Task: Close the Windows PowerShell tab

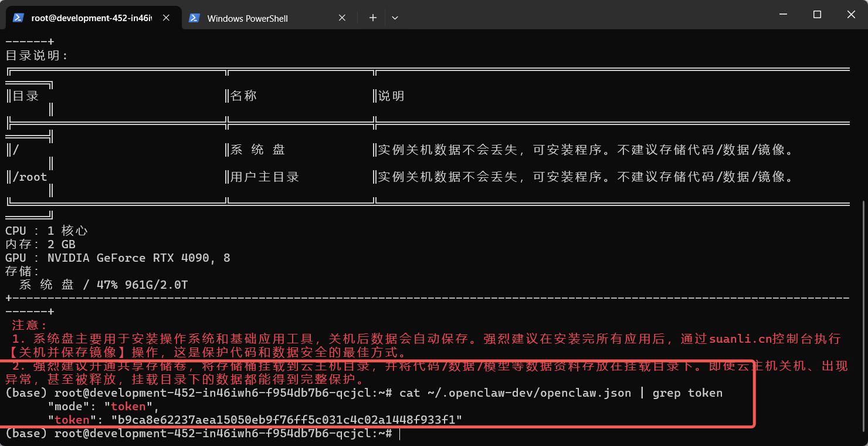Action: (x=342, y=18)
